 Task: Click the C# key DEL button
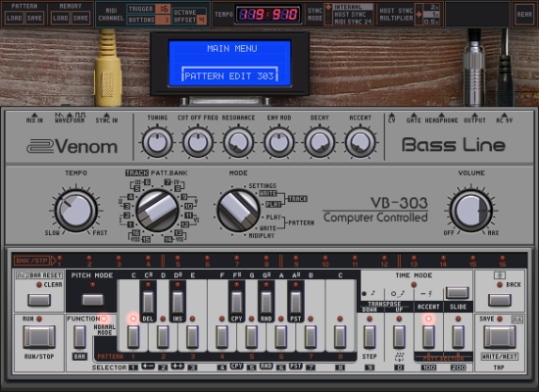(x=148, y=302)
